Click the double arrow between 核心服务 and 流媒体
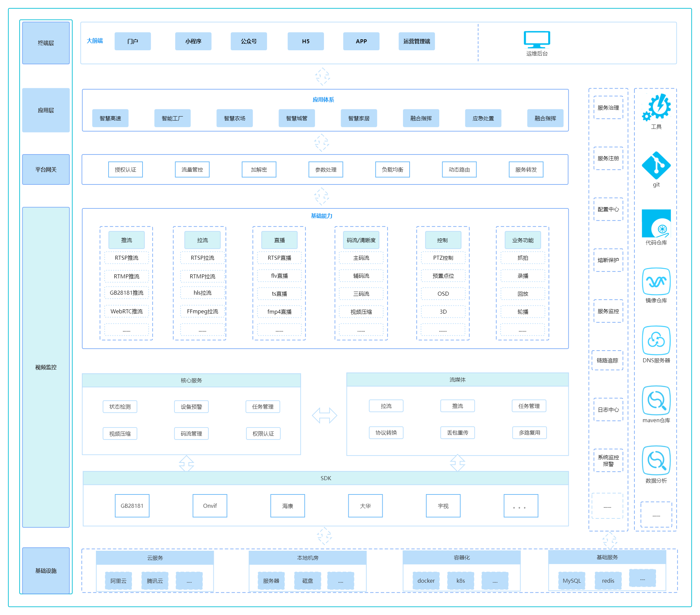 [x=324, y=415]
